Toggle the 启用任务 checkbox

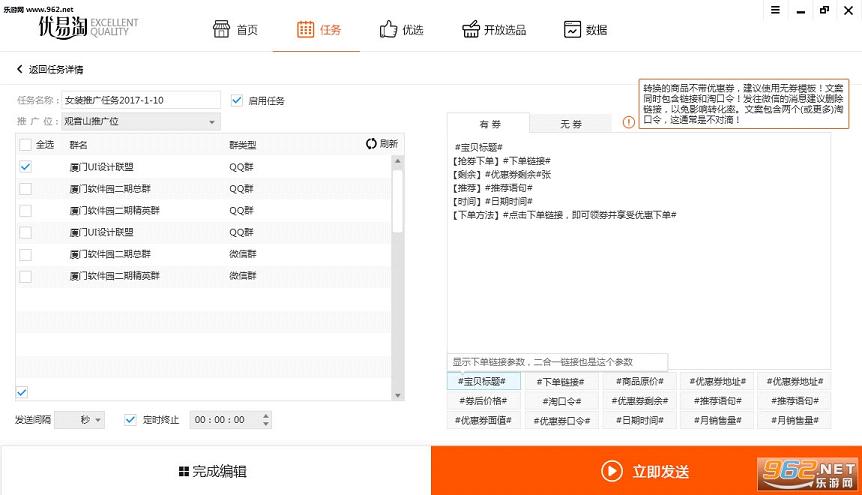click(236, 100)
